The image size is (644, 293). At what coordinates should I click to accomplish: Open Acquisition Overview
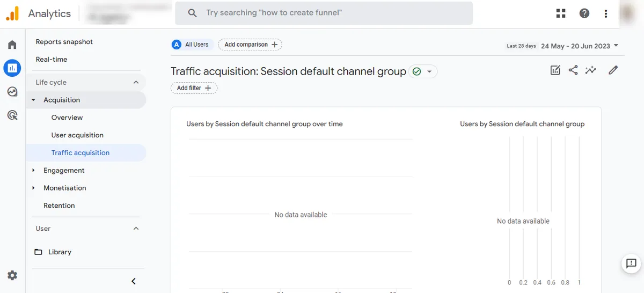point(67,118)
